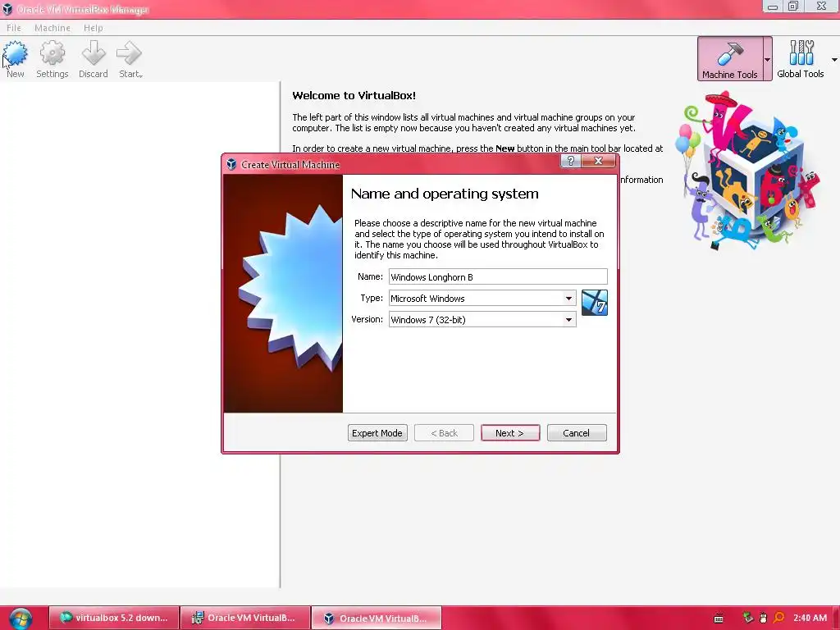Click the USB device tray icon
840x630 pixels.
click(x=763, y=618)
